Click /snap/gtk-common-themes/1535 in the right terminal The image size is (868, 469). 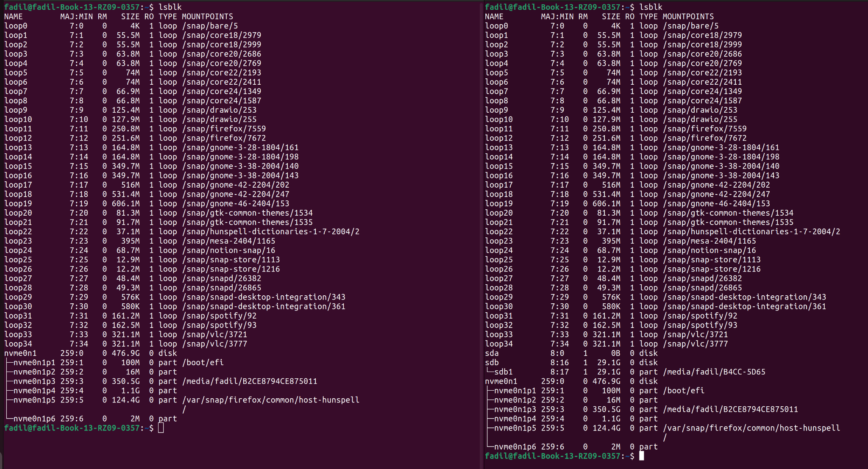[728, 222]
